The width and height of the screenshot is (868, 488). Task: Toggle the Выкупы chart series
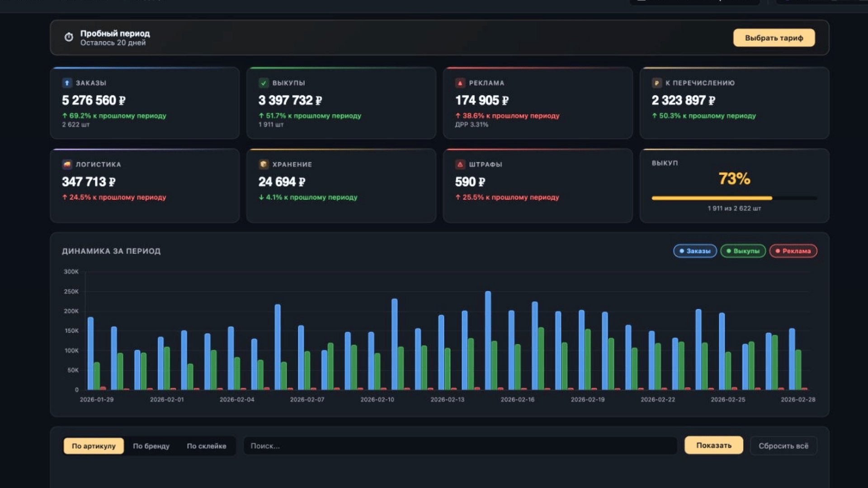click(x=743, y=251)
